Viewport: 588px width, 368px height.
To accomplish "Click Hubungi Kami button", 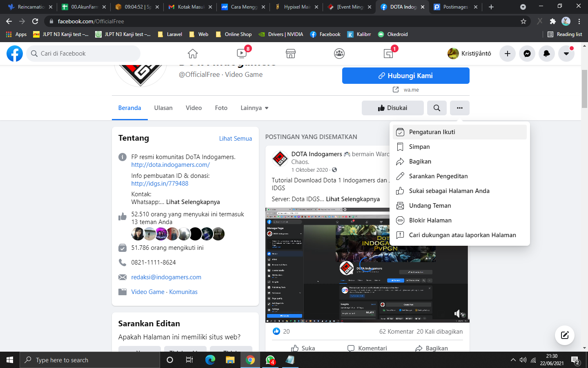I will coord(406,76).
